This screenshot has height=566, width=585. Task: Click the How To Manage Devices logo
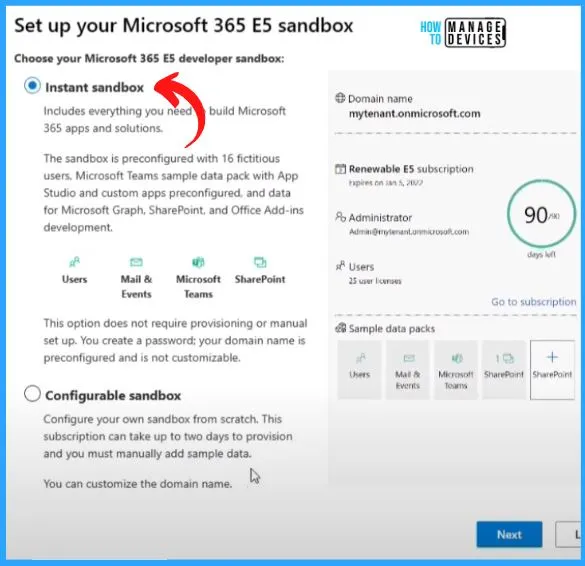tap(463, 32)
